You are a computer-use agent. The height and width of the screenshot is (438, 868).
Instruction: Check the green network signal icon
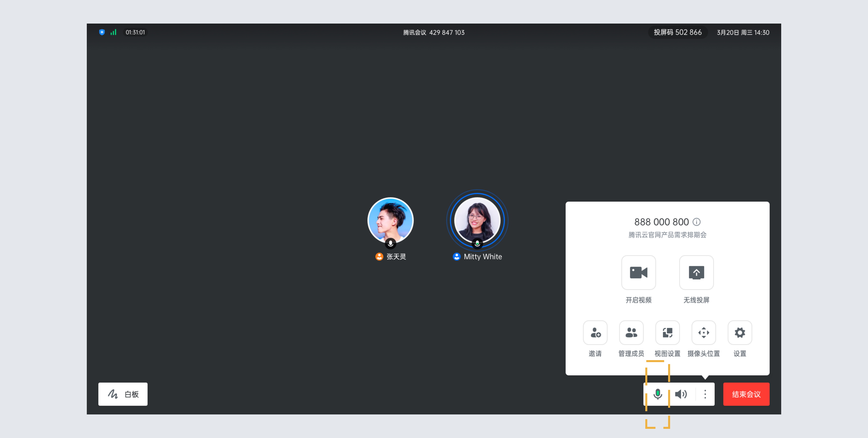coord(113,32)
